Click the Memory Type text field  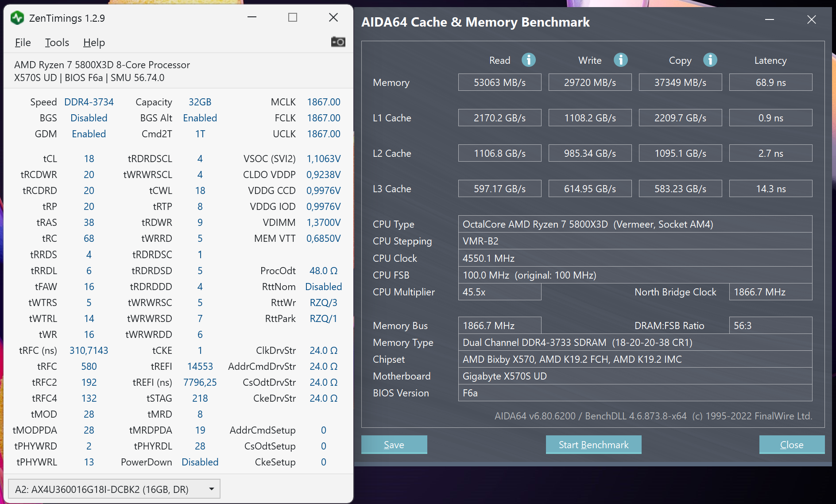tap(635, 342)
